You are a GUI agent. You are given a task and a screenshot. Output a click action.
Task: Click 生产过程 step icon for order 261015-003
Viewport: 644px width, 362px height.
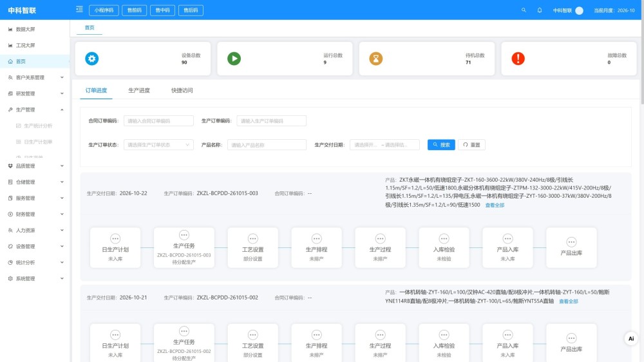click(x=381, y=239)
